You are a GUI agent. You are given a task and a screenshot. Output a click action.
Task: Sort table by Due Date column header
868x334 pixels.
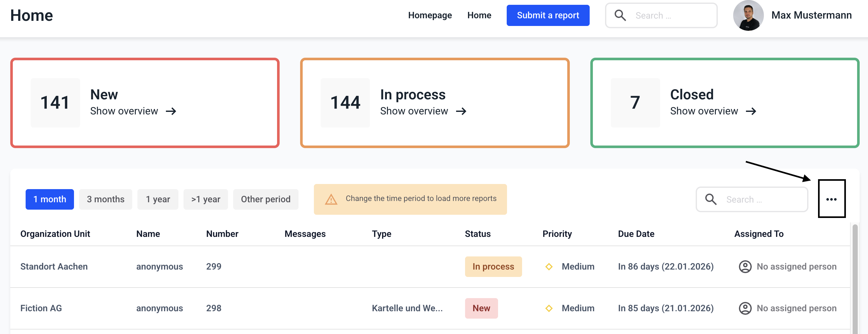pyautogui.click(x=636, y=234)
